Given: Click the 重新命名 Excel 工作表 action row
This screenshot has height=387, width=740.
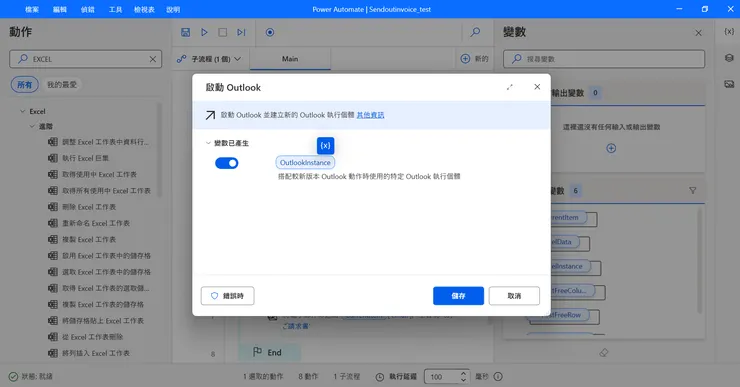Looking at the screenshot, I should coord(89,223).
